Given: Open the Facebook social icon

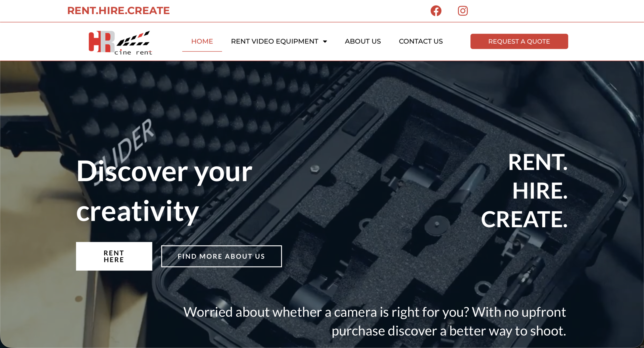Looking at the screenshot, I should click(436, 11).
